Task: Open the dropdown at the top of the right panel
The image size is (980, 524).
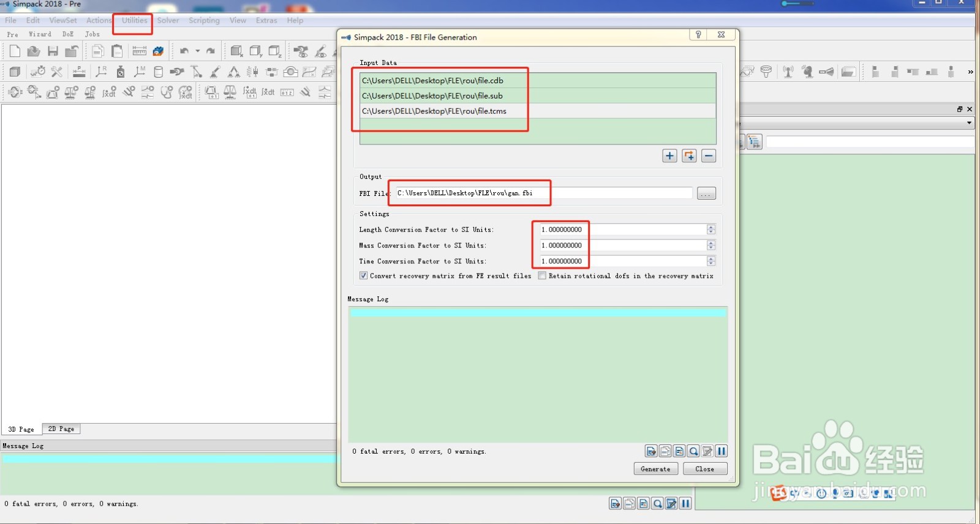Action: point(969,123)
